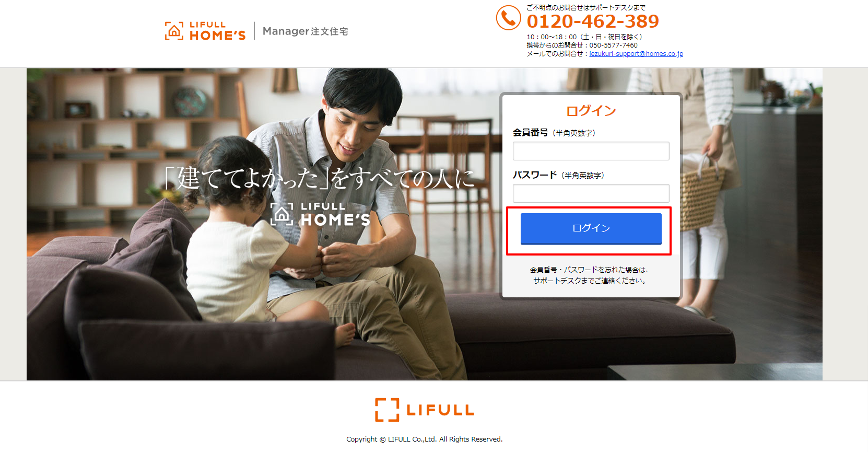Focus the パスワード password input field
The width and height of the screenshot is (868, 452).
[x=591, y=193]
